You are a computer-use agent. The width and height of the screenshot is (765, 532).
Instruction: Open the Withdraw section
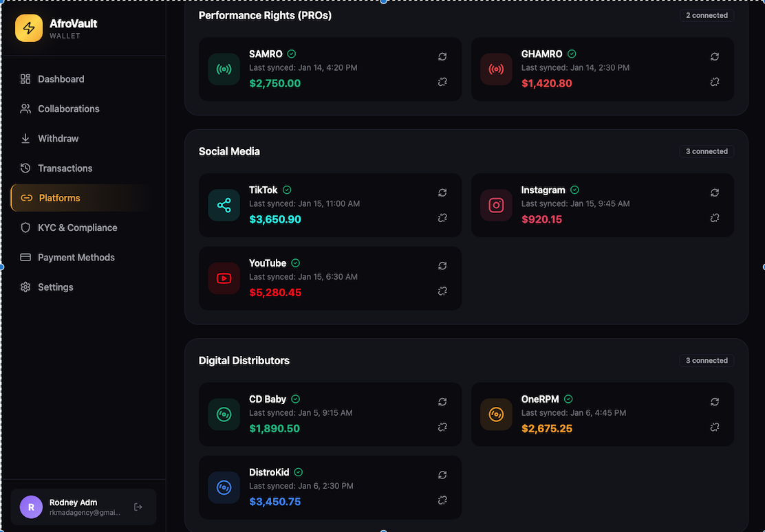point(58,138)
